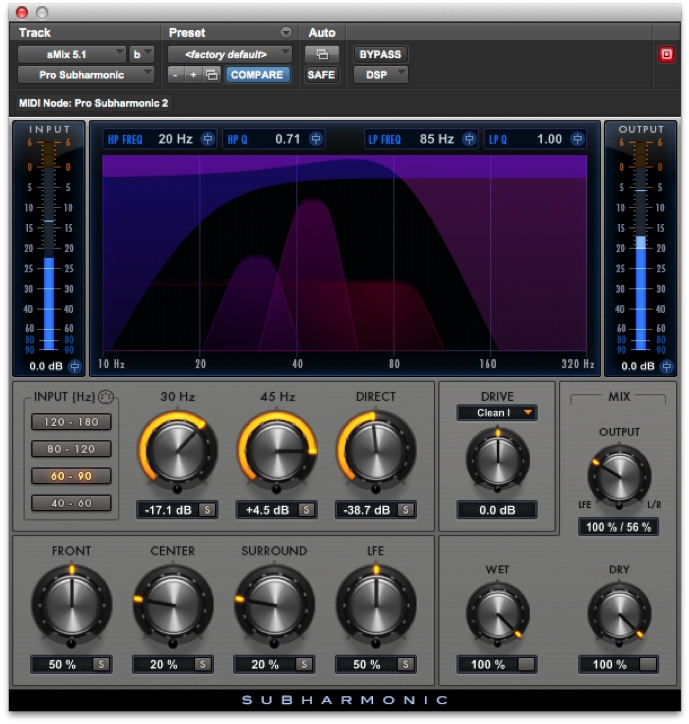689x724 pixels.
Task: Click the preset copy settings icon
Action: [x=212, y=75]
